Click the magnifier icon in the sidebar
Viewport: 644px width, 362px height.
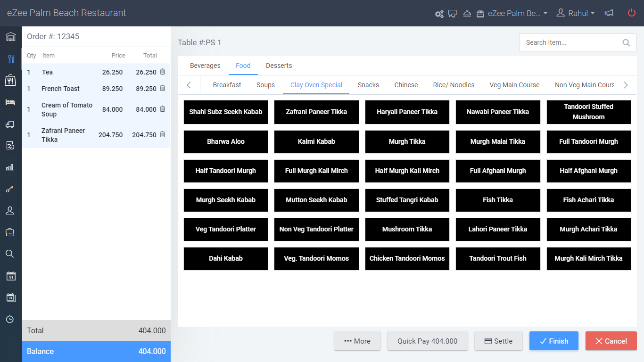10,254
